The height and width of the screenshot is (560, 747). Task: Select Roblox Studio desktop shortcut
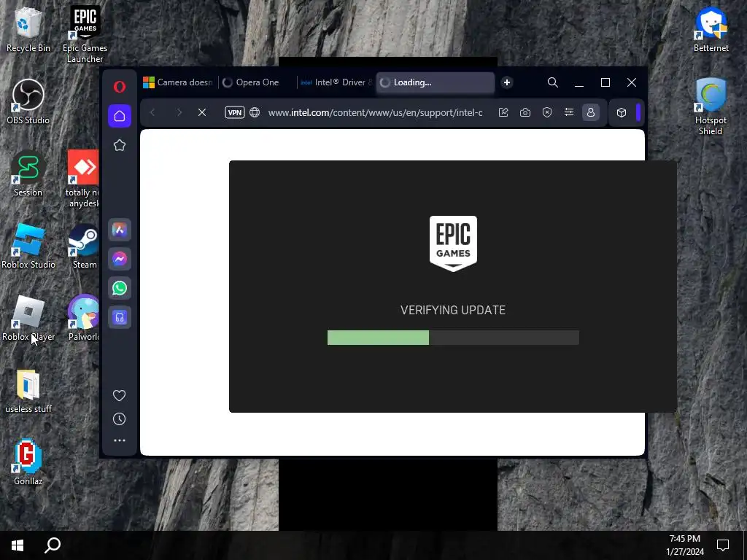(28, 246)
